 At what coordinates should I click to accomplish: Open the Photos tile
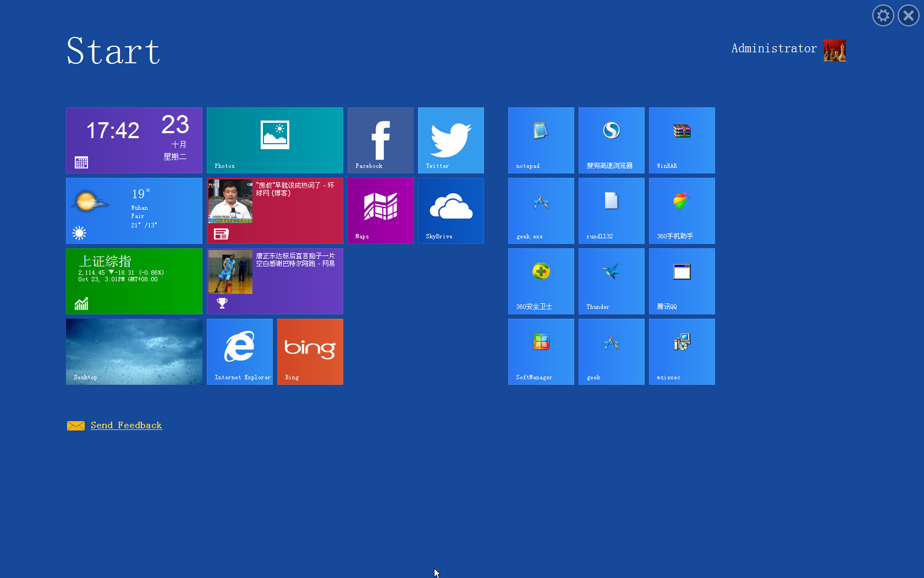[x=275, y=140]
